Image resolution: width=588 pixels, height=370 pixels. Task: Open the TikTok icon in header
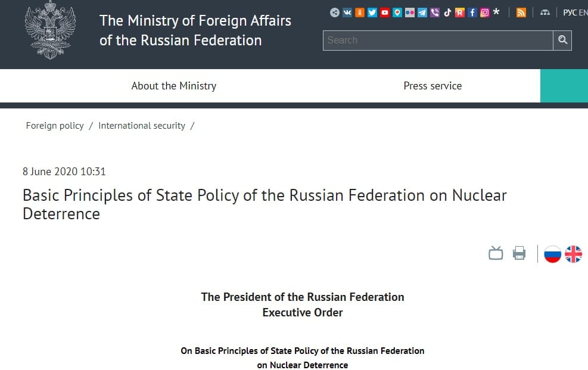pyautogui.click(x=447, y=13)
